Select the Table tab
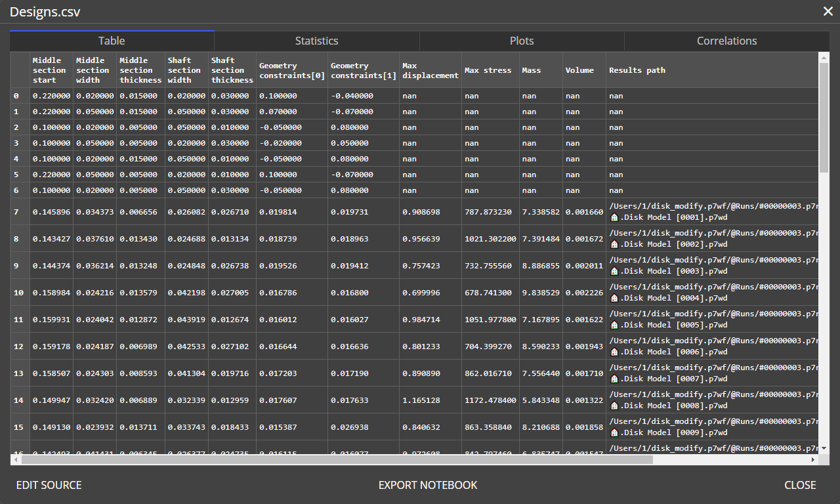840x504 pixels. (112, 41)
